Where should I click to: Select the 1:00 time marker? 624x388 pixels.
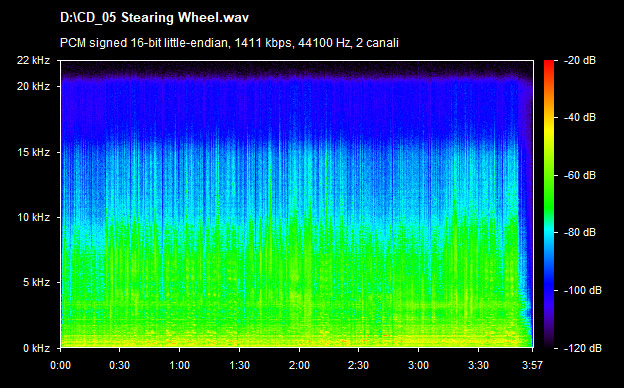179,365
